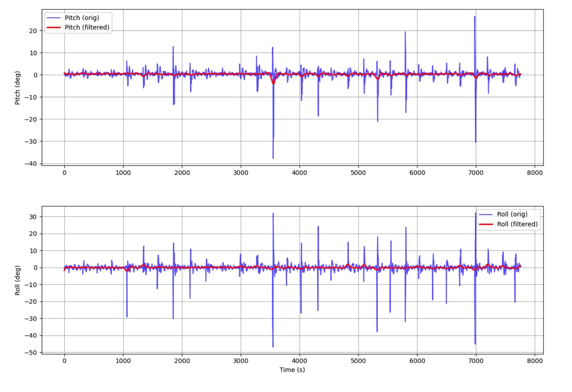Viewport: 572px width, 392px height.
Task: Open the roll plot legend box
Action: (508, 219)
